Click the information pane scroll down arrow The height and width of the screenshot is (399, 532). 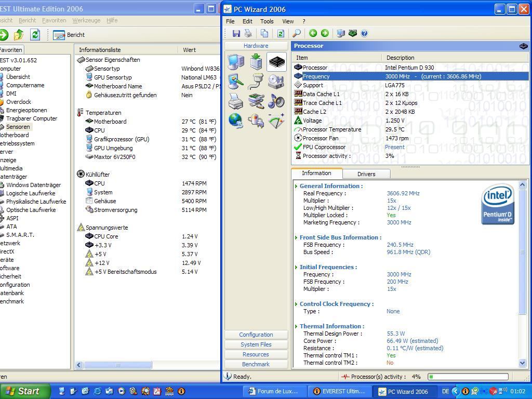pyautogui.click(x=523, y=363)
